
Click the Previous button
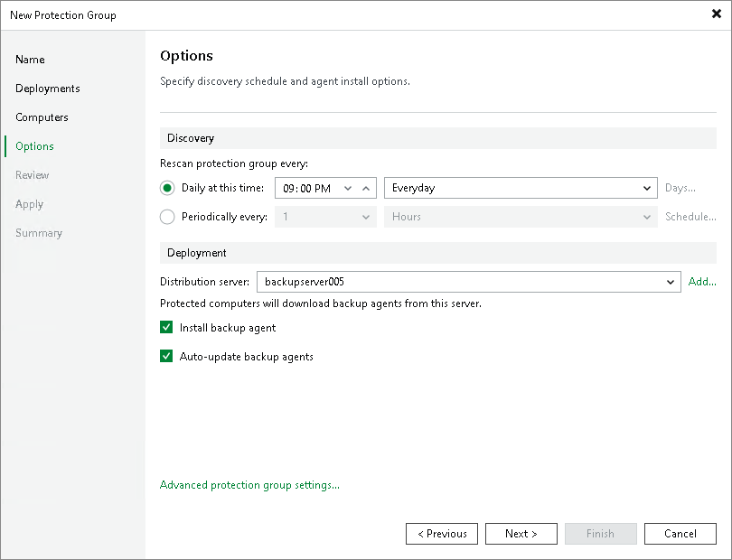442,534
